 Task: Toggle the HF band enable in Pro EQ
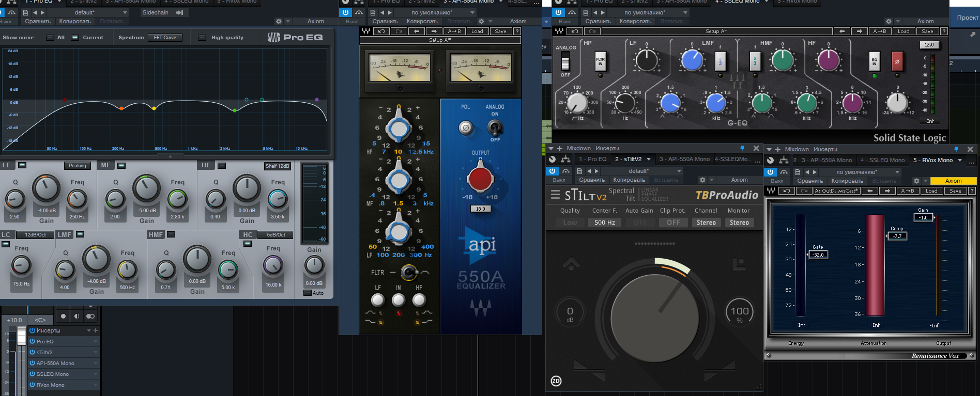(222, 165)
